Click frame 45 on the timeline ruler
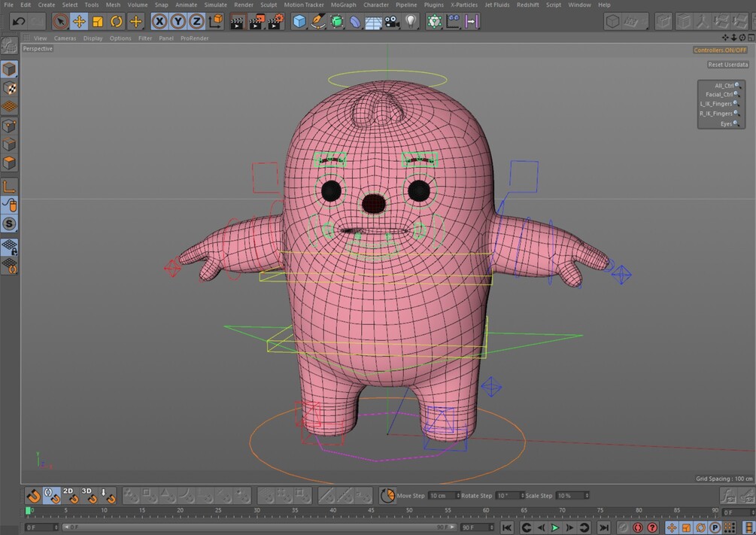The image size is (756, 535). (x=372, y=510)
